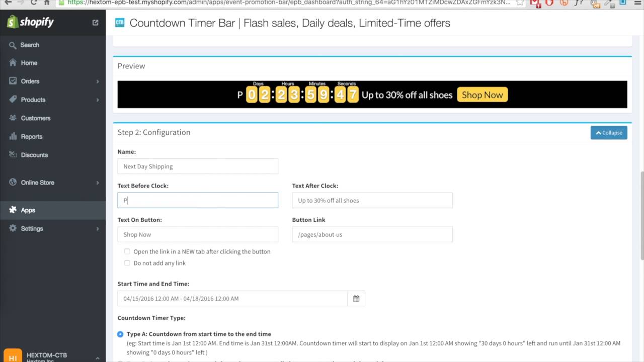Click the Shopify logo
Viewport: 644px width, 362px height.
coord(31,22)
